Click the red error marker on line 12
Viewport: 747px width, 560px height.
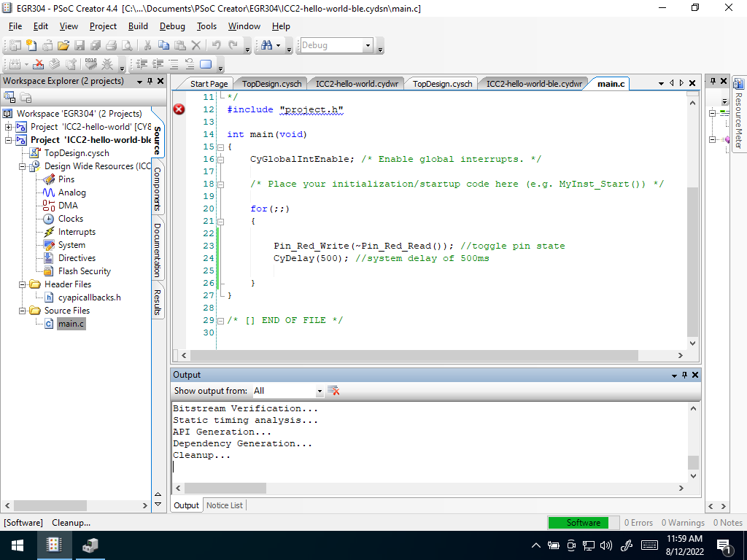(x=179, y=109)
